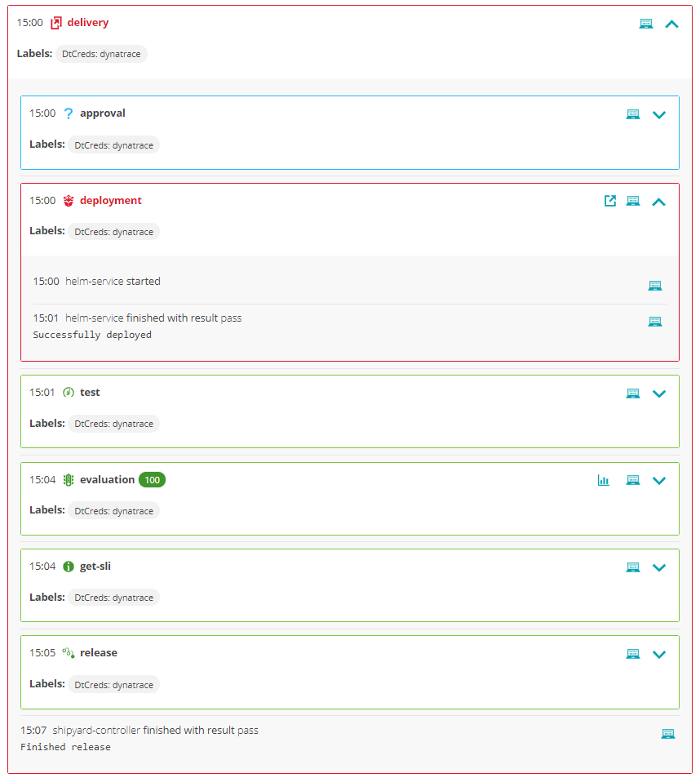Viewport: 700px width, 778px height.
Task: Open the event payload viewer for helm-service started
Action: pyautogui.click(x=655, y=285)
